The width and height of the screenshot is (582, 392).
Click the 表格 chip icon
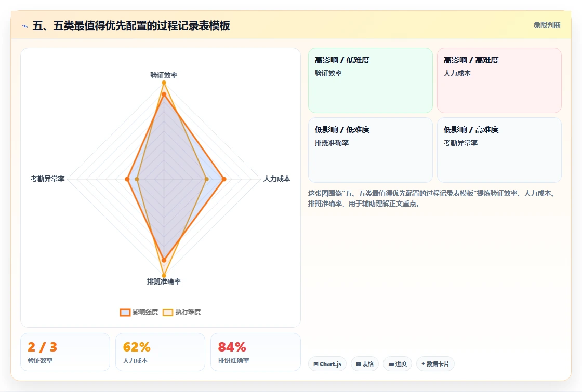point(358,364)
